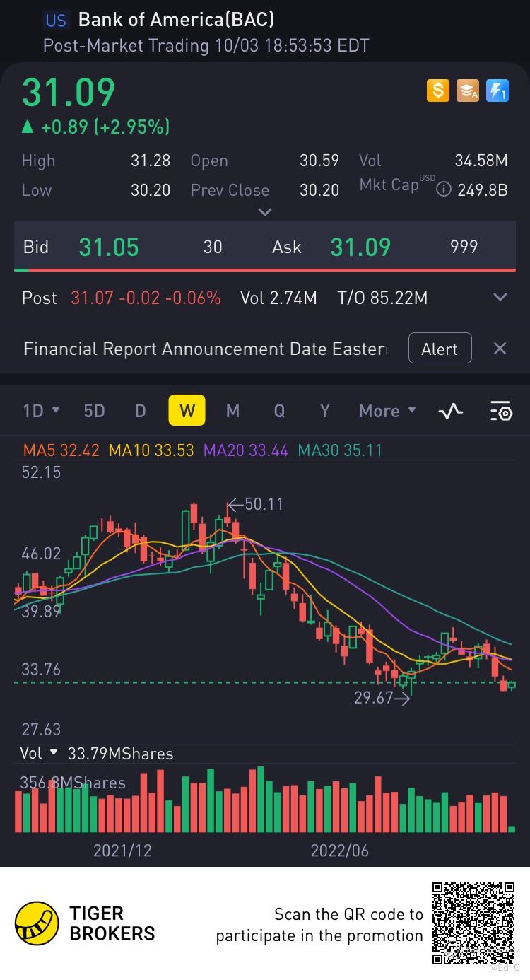The height and width of the screenshot is (980, 530).
Task: Open the 1D timeframe dropdown
Action: click(x=41, y=411)
